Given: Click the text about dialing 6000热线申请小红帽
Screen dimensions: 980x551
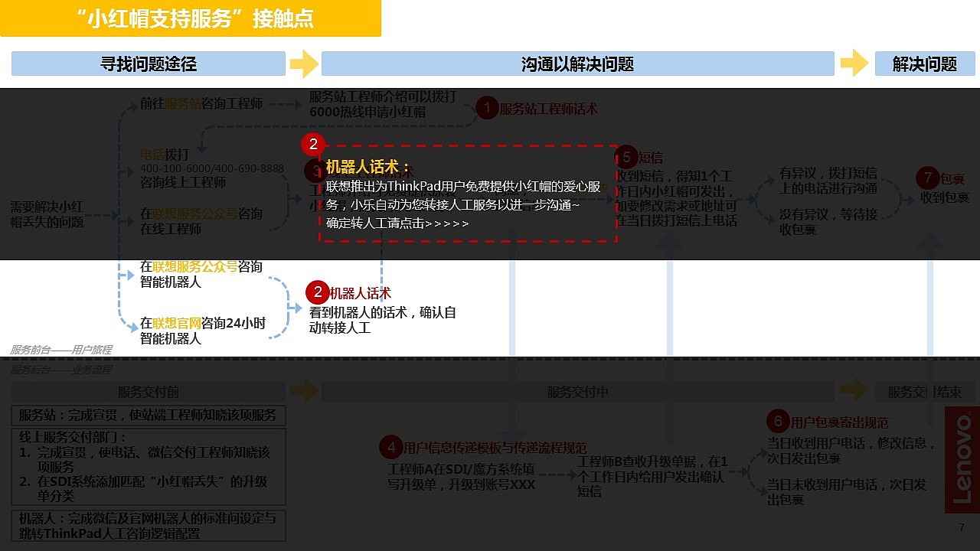Looking at the screenshot, I should click(x=383, y=104).
